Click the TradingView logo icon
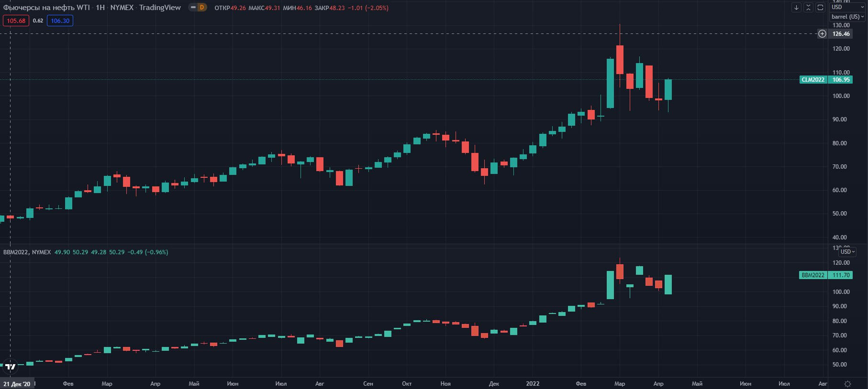868x389 pixels. click(x=10, y=367)
